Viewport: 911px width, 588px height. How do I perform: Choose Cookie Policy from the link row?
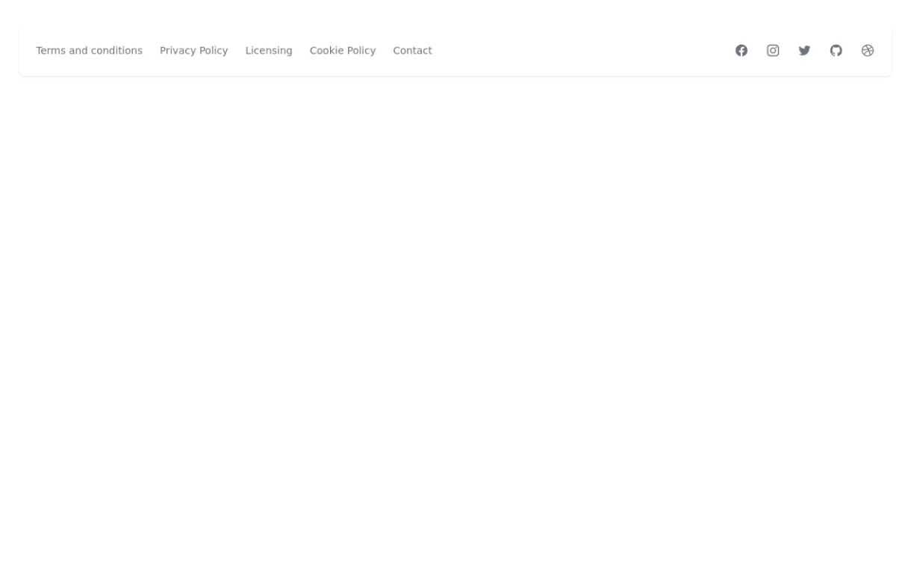tap(343, 50)
